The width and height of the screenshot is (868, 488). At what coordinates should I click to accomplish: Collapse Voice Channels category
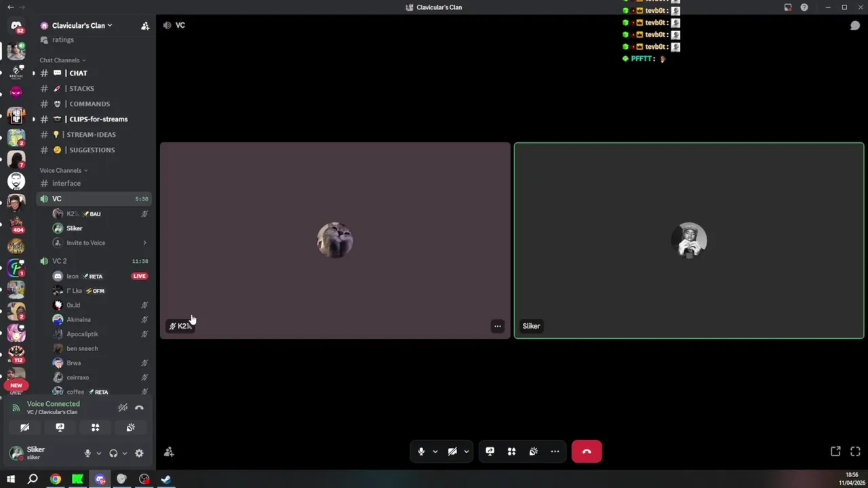tap(64, 171)
